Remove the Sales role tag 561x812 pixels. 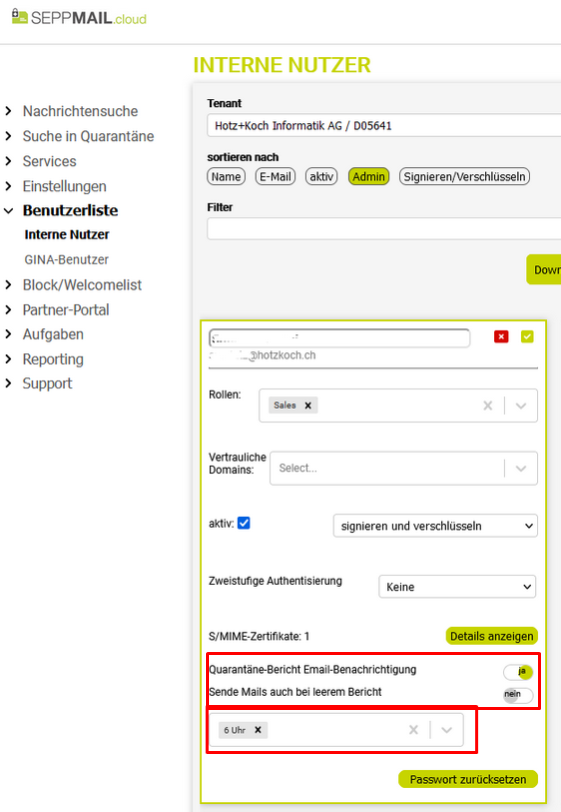pyautogui.click(x=308, y=405)
